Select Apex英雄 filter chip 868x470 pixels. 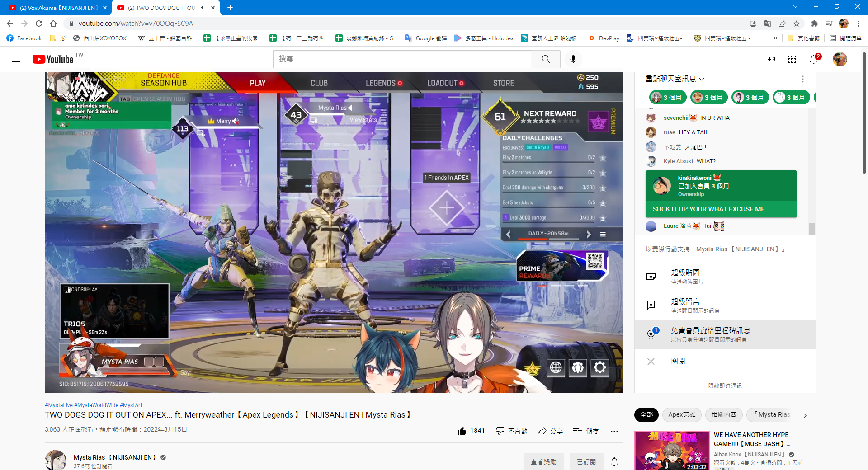tap(682, 414)
